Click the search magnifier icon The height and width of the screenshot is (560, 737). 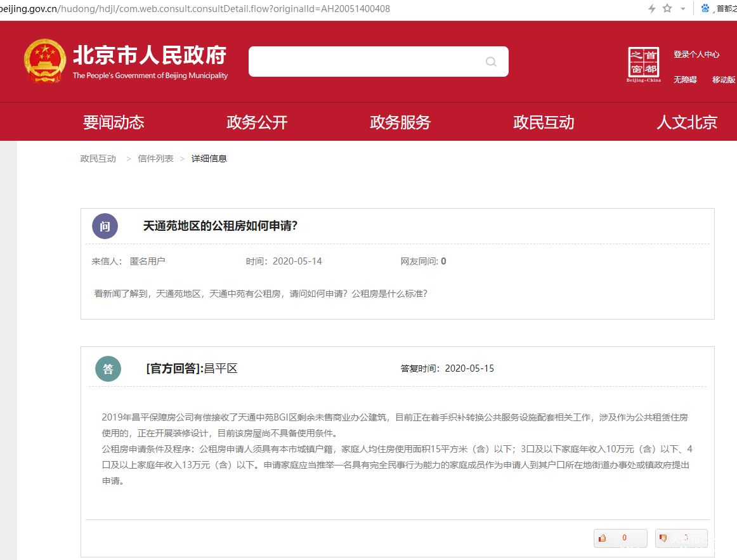coord(491,62)
